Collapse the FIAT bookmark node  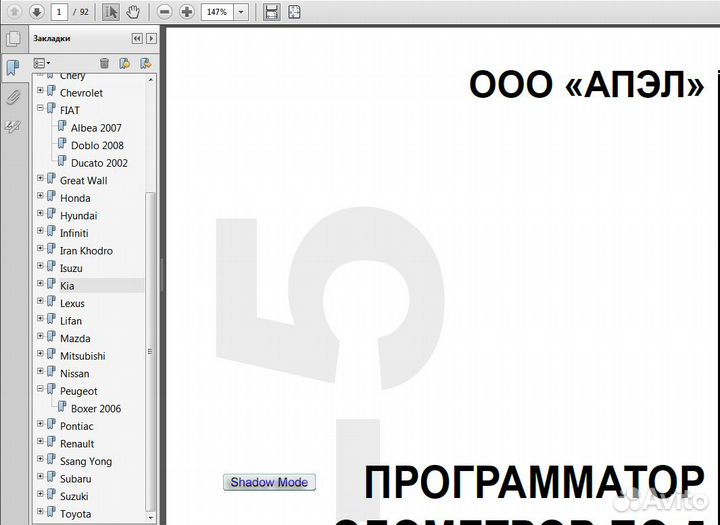[x=40, y=108]
